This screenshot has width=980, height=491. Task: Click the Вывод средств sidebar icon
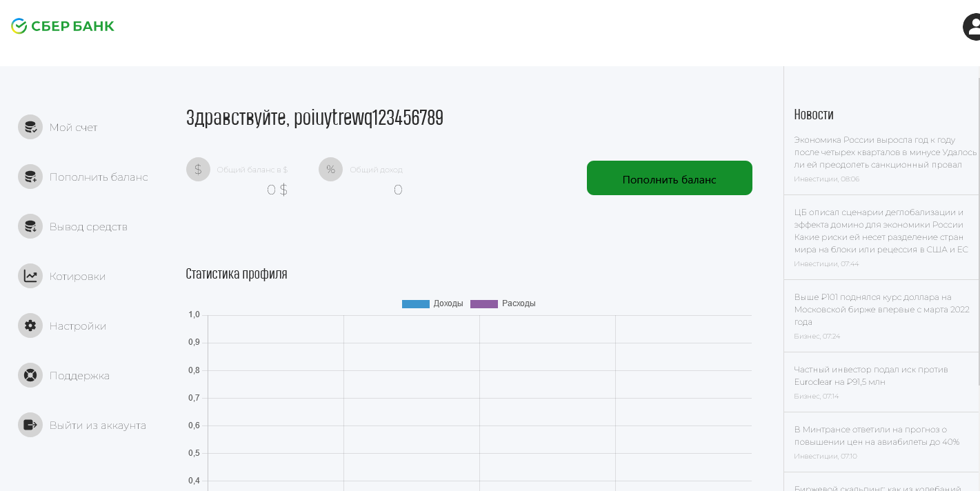(x=30, y=226)
